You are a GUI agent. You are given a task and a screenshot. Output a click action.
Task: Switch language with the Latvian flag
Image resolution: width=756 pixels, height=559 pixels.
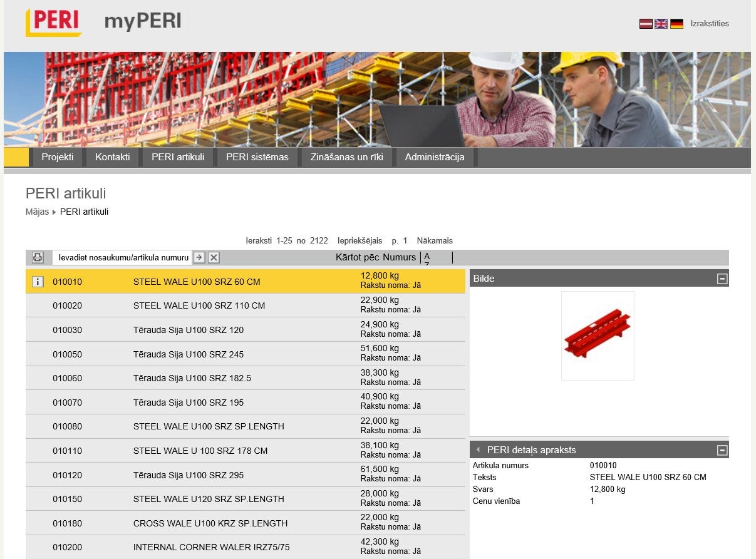click(646, 24)
